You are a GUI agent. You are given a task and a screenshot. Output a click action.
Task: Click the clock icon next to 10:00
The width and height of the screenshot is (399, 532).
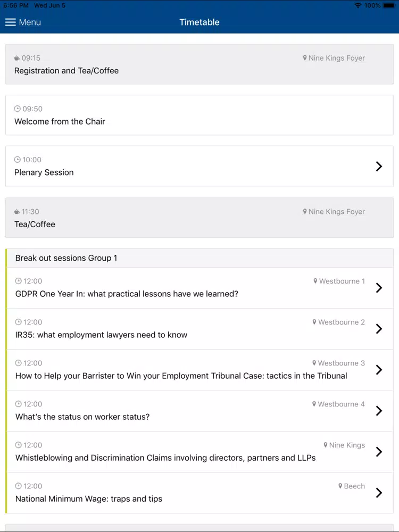coord(18,160)
